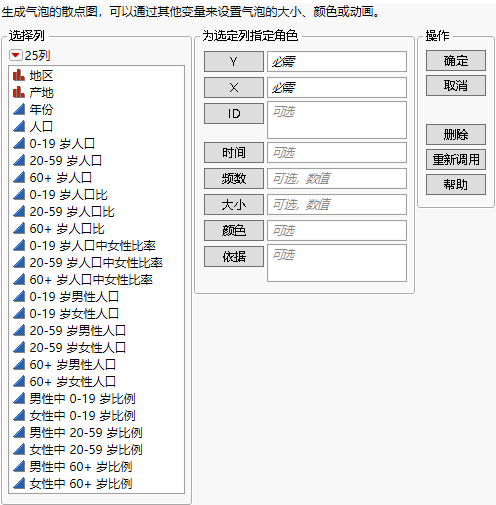Click the nominal icon beside 产地
496x505 pixels.
(19, 92)
